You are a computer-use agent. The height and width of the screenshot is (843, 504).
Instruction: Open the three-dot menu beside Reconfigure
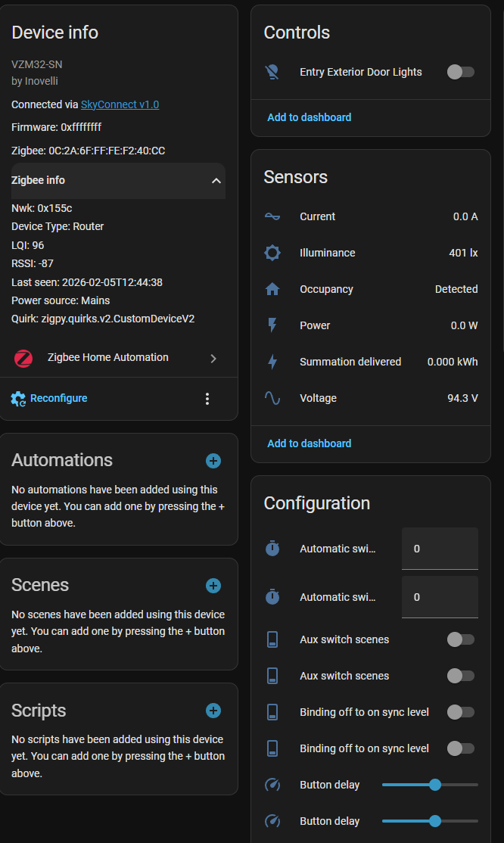(207, 399)
